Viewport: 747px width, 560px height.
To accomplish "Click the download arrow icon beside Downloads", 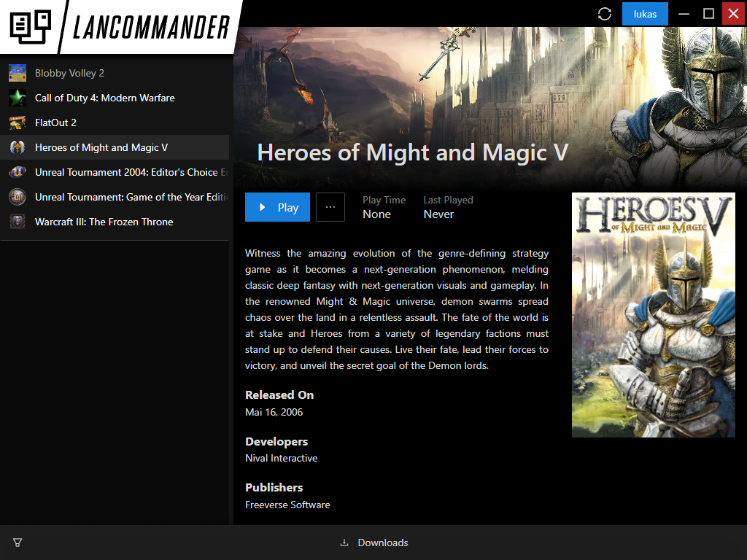I will (344, 542).
